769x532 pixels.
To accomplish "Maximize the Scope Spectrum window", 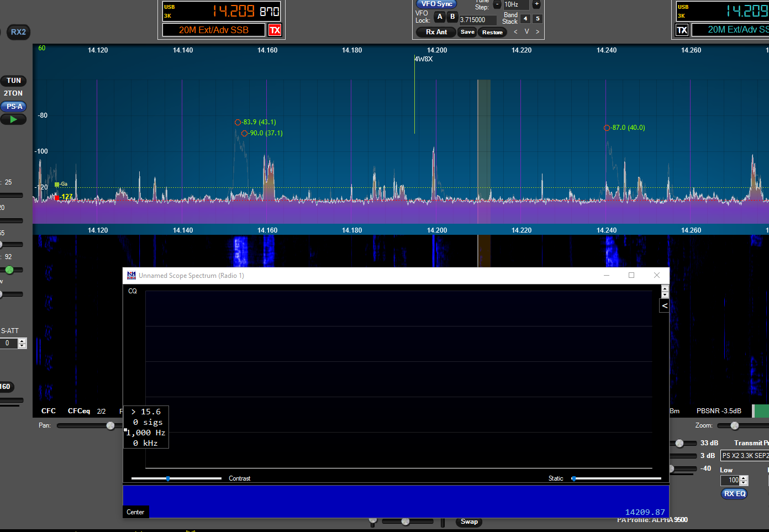I will coord(631,275).
